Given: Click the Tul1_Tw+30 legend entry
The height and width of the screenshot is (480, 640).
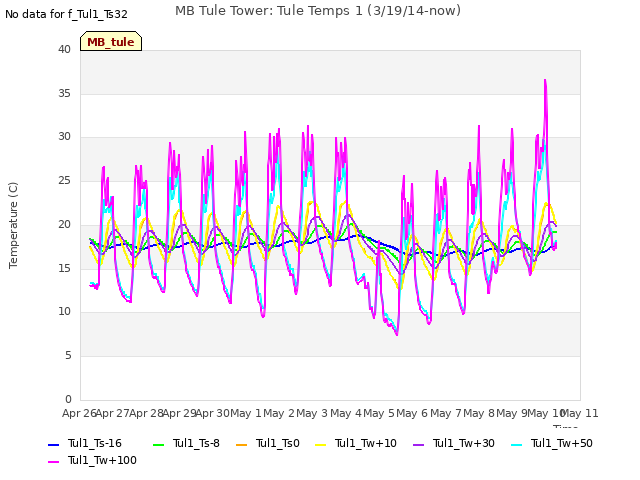Looking at the screenshot, I should pyautogui.click(x=454, y=443).
